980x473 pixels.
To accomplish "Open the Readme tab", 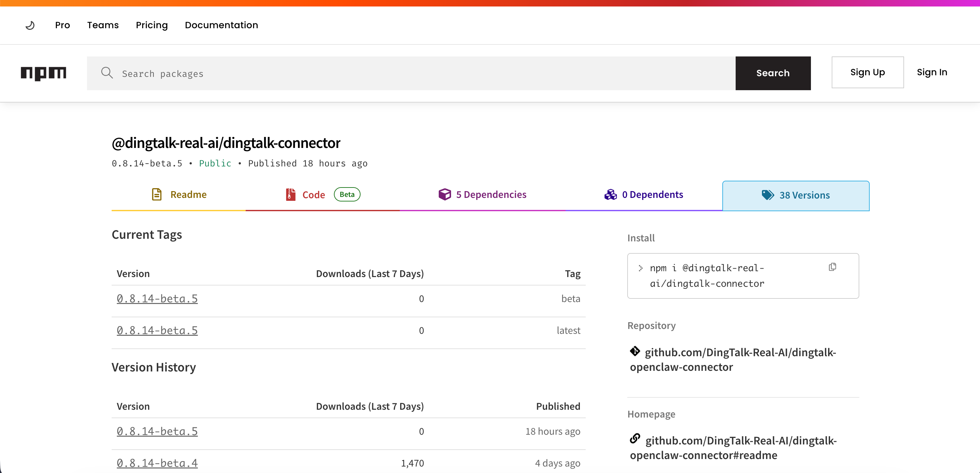I will [x=188, y=194].
